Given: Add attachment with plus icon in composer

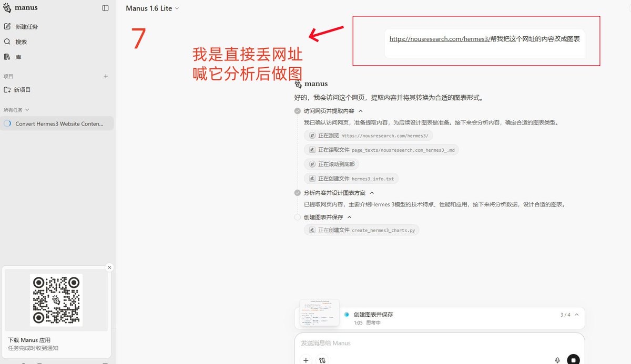Looking at the screenshot, I should [x=306, y=360].
